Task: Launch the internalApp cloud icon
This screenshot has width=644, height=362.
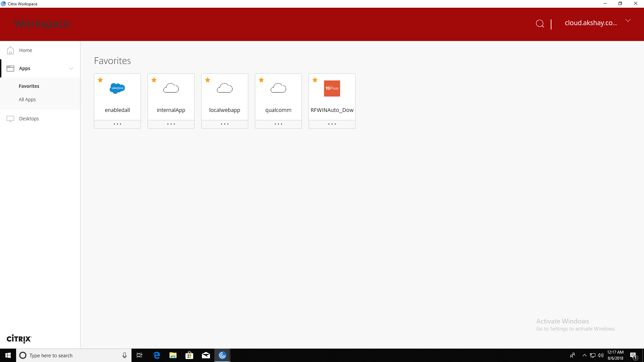Action: pyautogui.click(x=171, y=88)
